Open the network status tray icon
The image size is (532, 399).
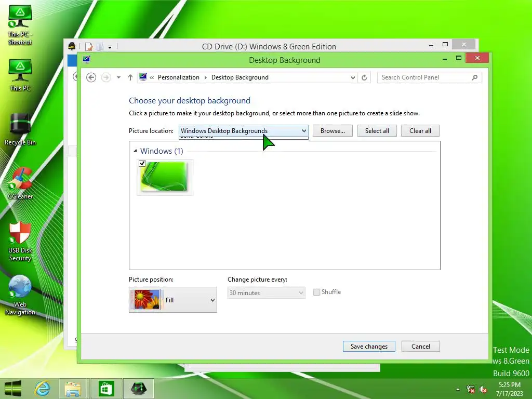pyautogui.click(x=471, y=389)
